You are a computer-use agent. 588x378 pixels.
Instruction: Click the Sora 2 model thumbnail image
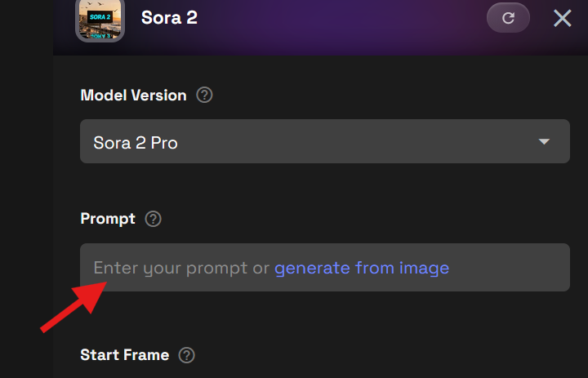pos(100,20)
